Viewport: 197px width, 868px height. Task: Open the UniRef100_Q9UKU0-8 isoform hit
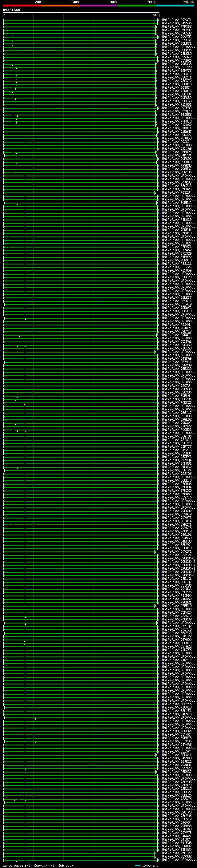179,575
